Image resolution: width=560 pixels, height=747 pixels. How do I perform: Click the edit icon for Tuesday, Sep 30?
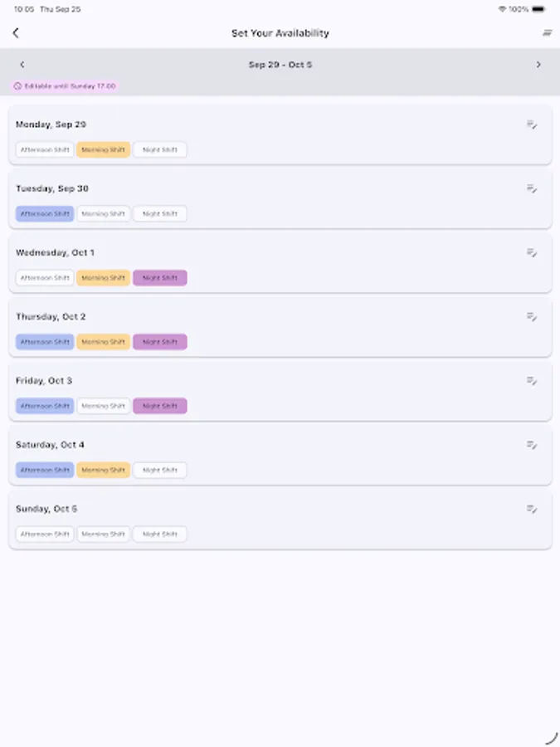pos(532,188)
